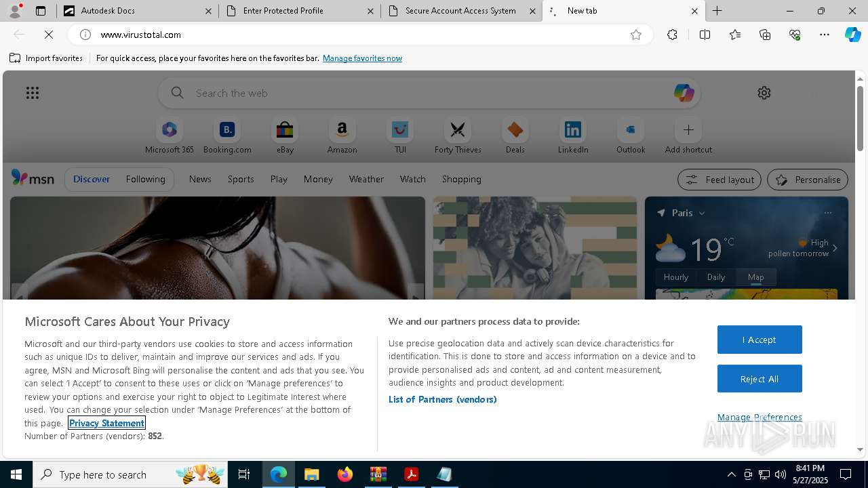The height and width of the screenshot is (488, 868).
Task: Switch to the Enter Protected Profile tab
Action: coord(300,11)
